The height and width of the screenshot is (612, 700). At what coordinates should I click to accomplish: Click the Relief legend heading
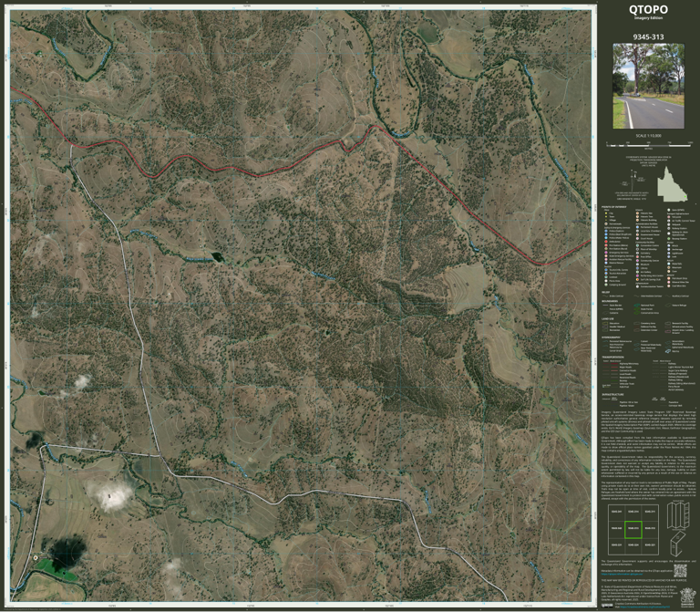coord(606,292)
